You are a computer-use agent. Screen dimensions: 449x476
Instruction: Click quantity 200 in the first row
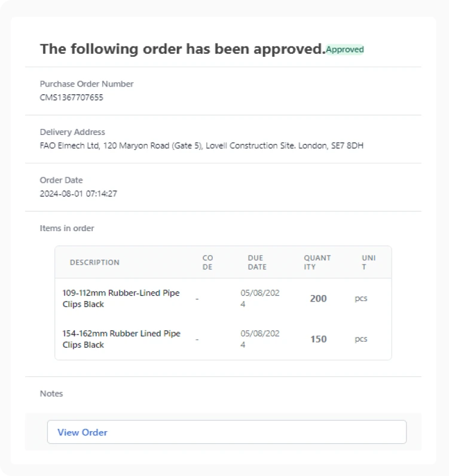318,299
